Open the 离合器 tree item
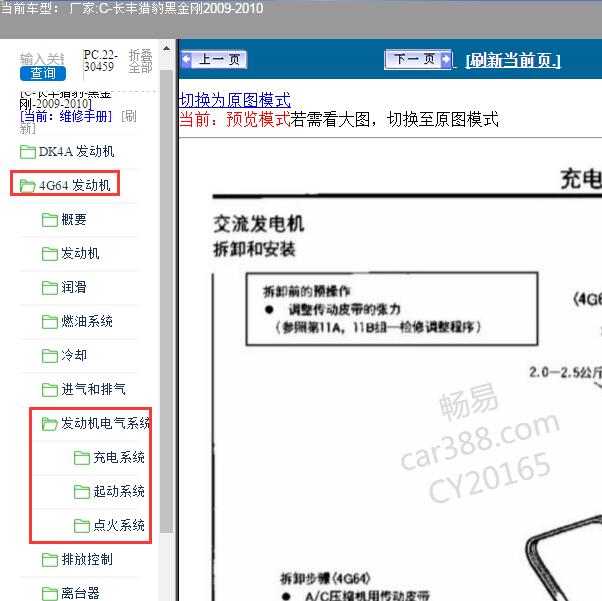The width and height of the screenshot is (602, 601). (x=80, y=593)
